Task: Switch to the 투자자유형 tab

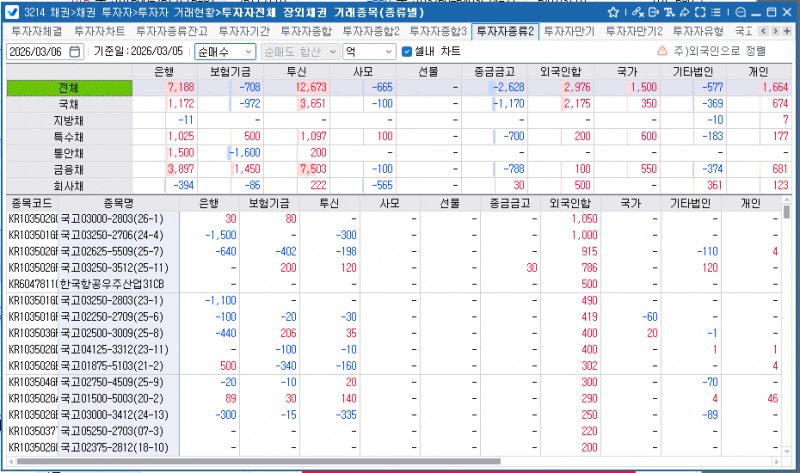Action: [x=698, y=32]
